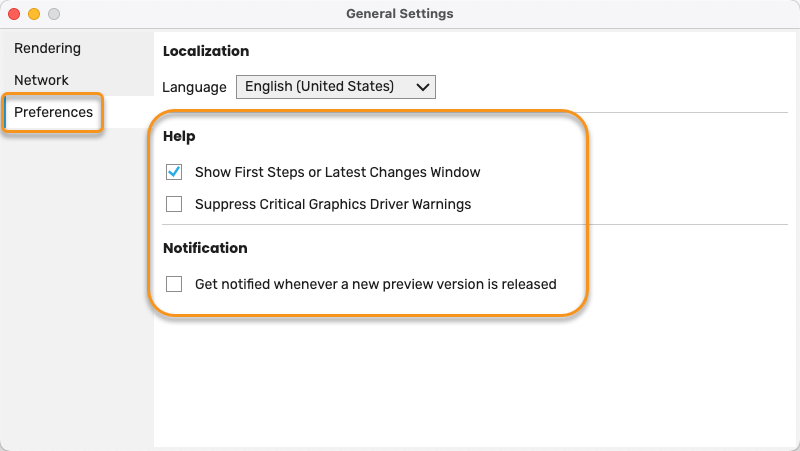Enable Suppress Critical Graphics Driver Warnings checkbox
This screenshot has height=451, width=800.
(174, 204)
